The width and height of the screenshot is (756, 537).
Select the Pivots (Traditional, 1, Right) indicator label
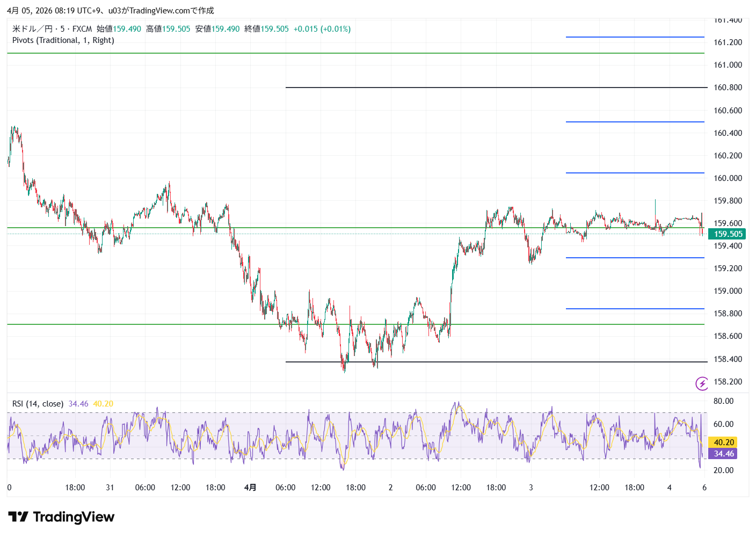(63, 40)
